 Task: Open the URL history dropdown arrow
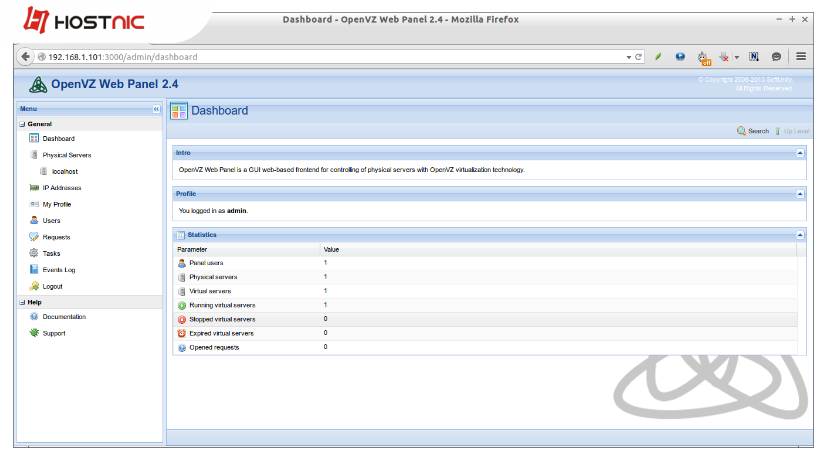click(x=628, y=57)
